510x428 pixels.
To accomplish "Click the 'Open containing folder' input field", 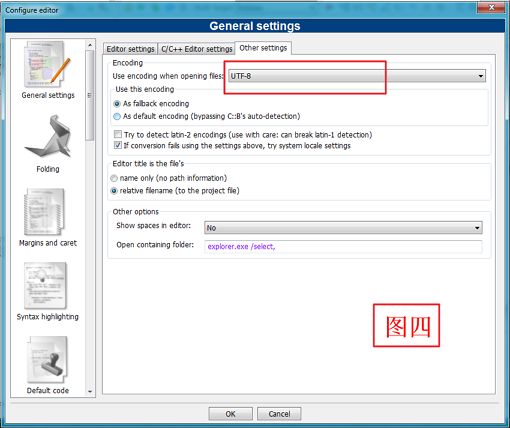I will pos(343,247).
